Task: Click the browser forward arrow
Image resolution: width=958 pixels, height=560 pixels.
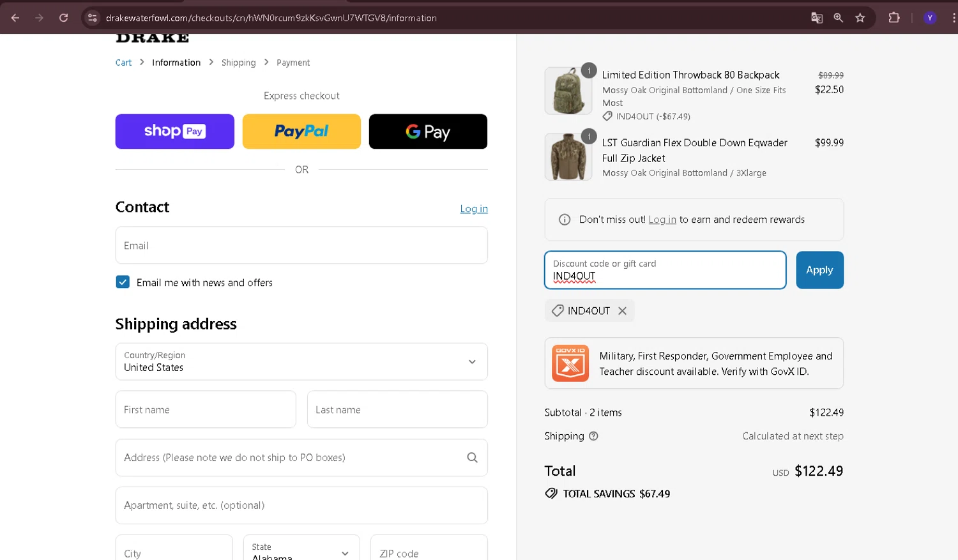Action: 40,18
